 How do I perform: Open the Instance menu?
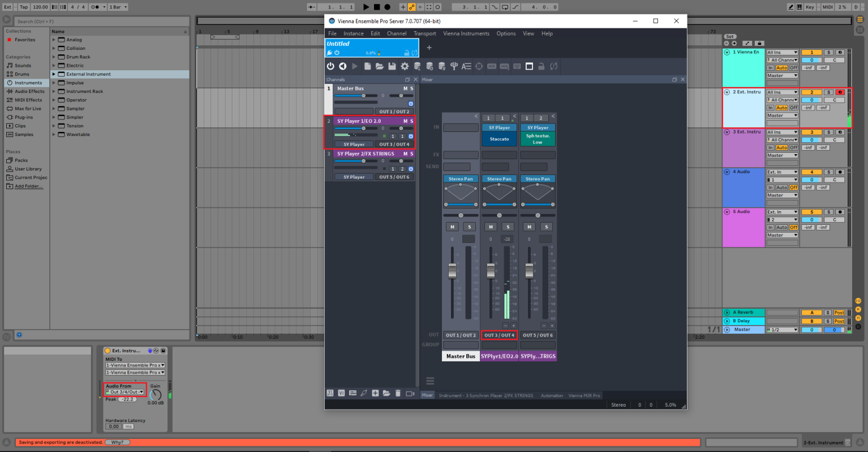(x=354, y=33)
